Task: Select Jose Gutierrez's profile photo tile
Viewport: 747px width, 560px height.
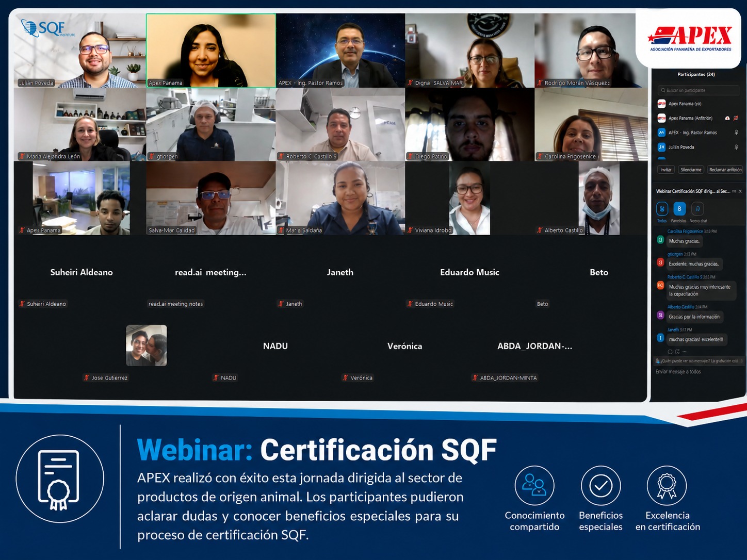Action: click(x=147, y=345)
